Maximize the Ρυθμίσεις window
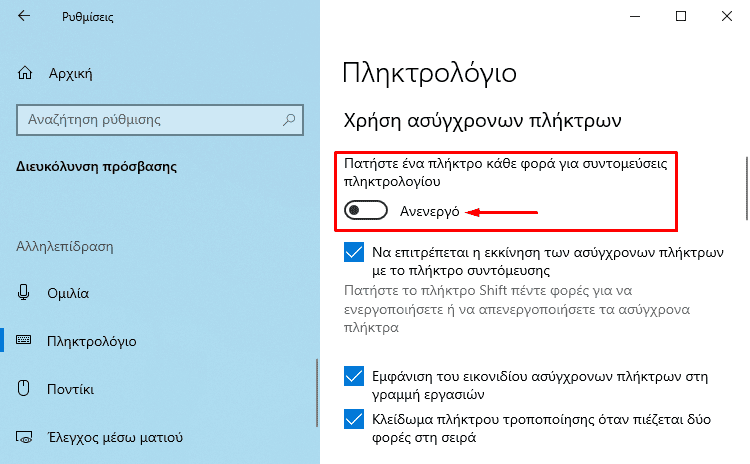The width and height of the screenshot is (750, 464). point(681,16)
